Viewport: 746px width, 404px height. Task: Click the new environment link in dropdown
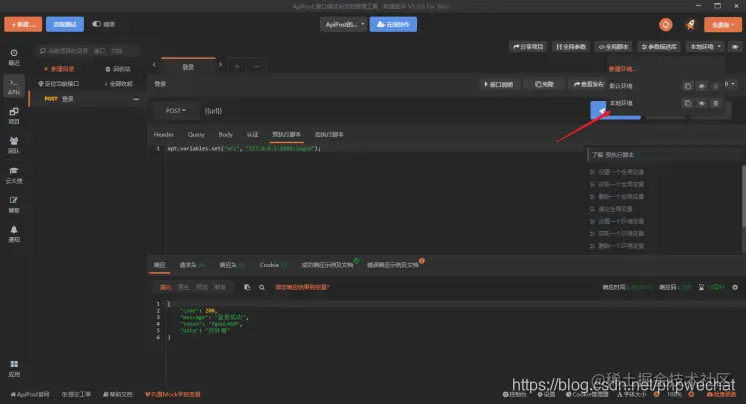point(622,69)
